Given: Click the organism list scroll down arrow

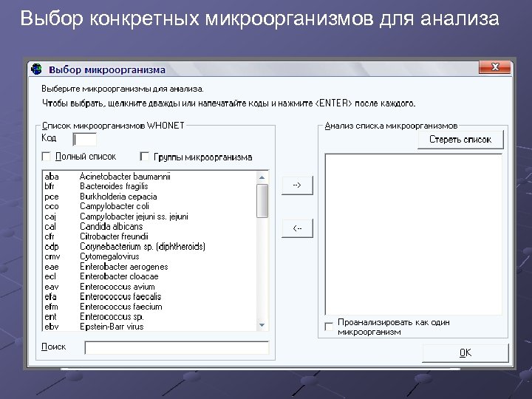Looking at the screenshot, I should [262, 325].
